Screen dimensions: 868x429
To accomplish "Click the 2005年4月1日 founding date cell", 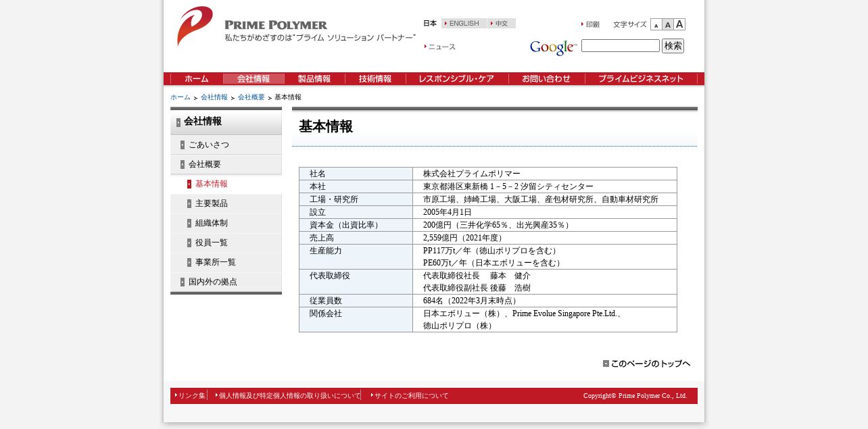I will click(x=545, y=212).
